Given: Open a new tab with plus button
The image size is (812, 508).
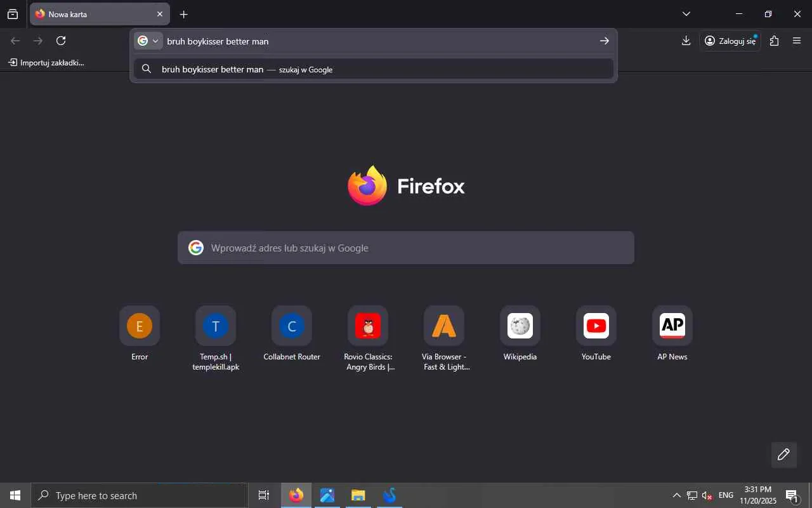Looking at the screenshot, I should [x=184, y=14].
